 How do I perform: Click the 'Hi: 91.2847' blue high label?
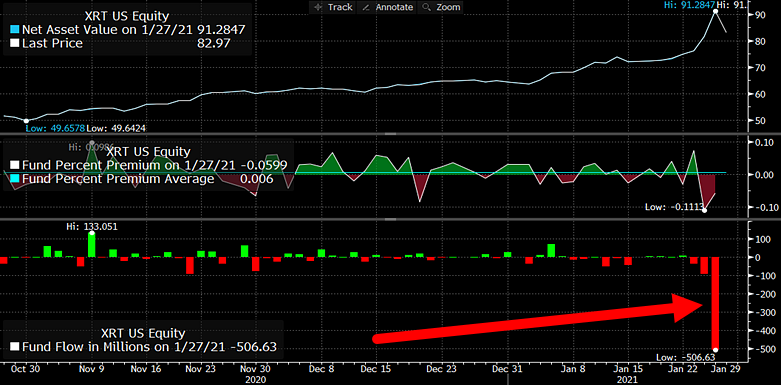coord(689,4)
